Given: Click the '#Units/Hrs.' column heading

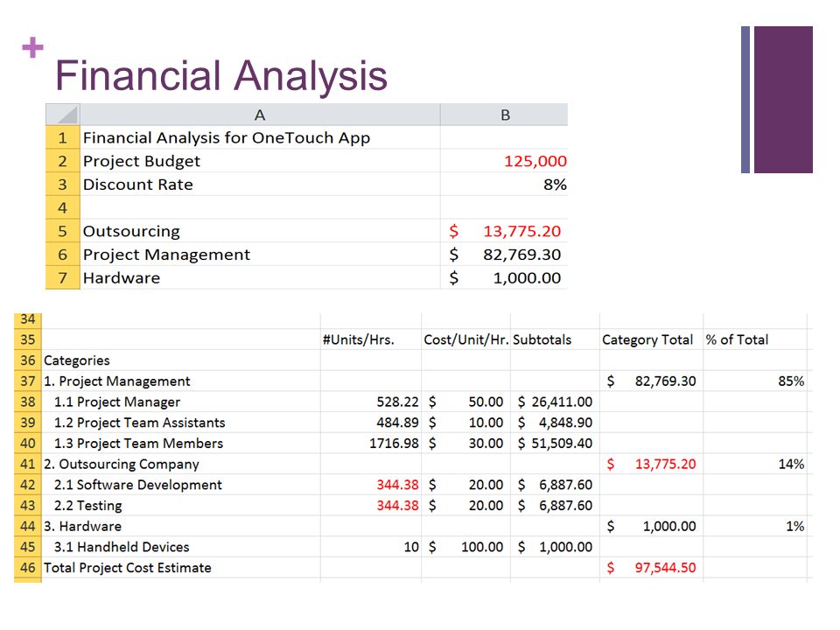Looking at the screenshot, I should 359,339.
